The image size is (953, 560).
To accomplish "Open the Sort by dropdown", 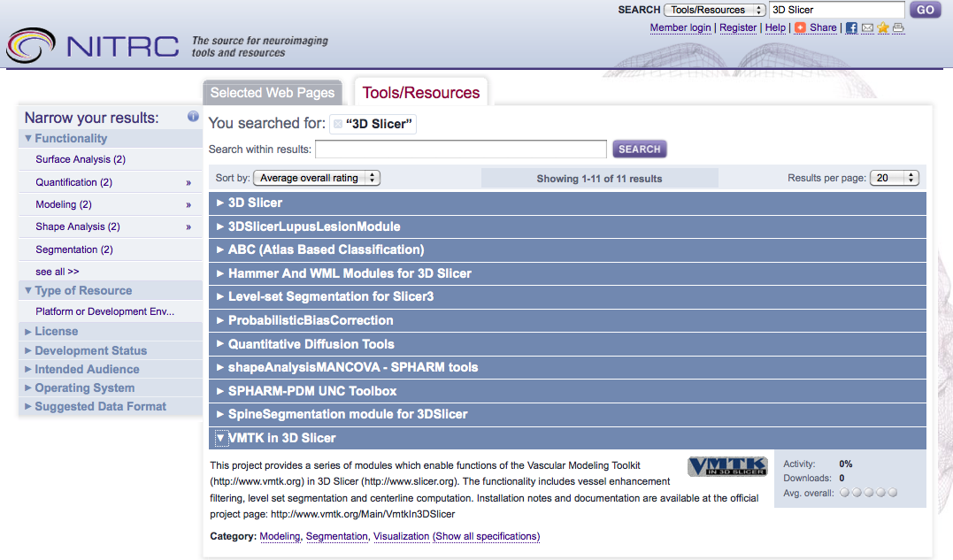I will pos(316,178).
